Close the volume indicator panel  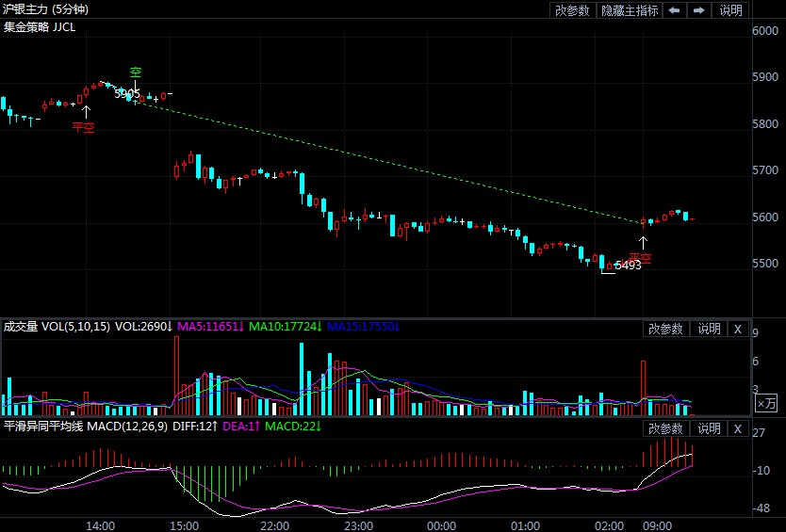pos(738,329)
